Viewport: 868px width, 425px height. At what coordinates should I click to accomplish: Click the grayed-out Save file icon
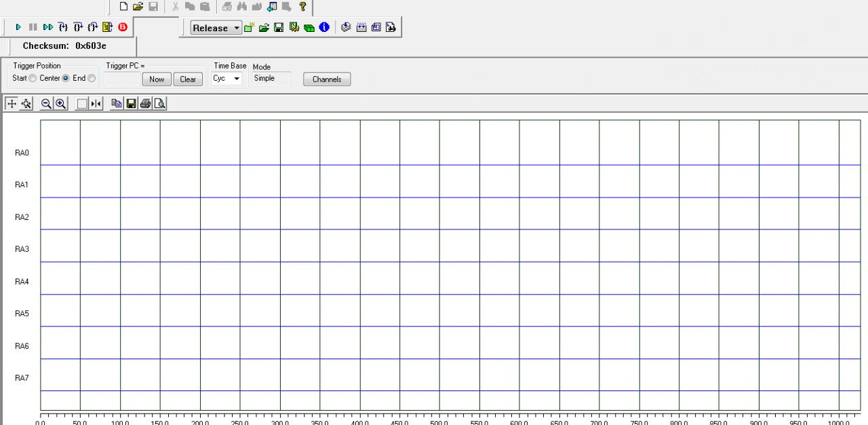153,7
